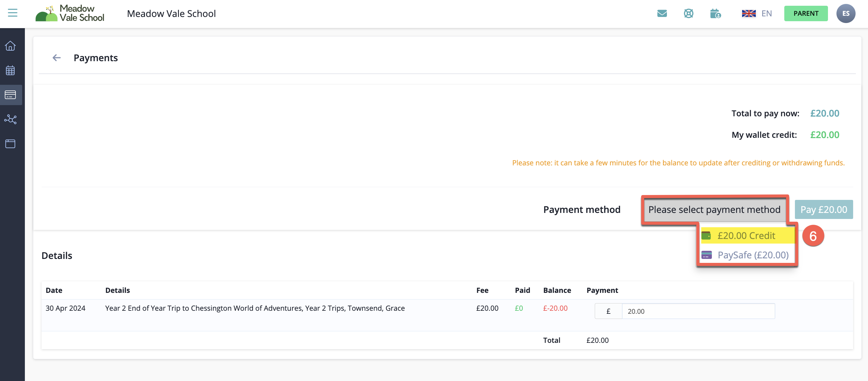Open the ES user avatar menu
Viewport: 868px width, 381px height.
tap(846, 13)
